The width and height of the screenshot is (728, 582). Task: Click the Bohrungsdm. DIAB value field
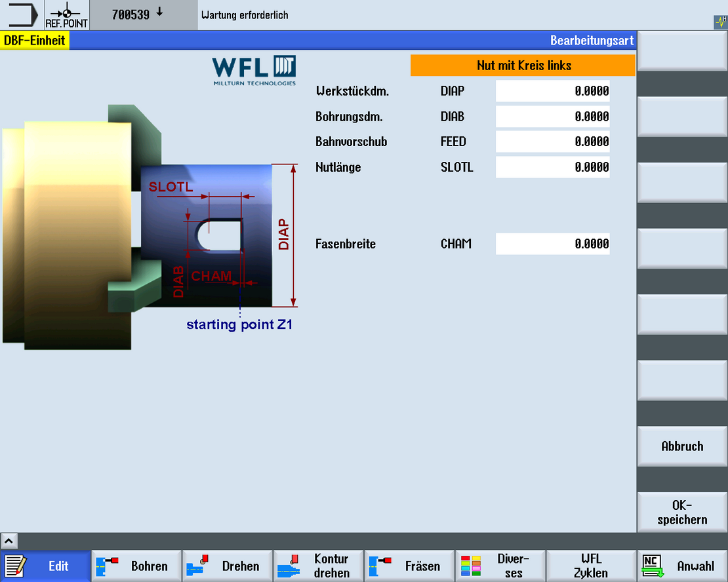tap(552, 117)
